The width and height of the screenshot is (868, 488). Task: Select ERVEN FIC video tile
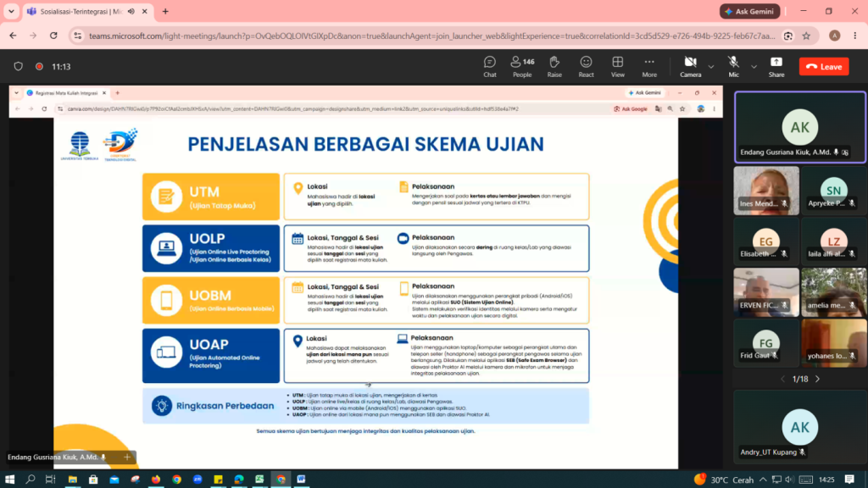766,292
